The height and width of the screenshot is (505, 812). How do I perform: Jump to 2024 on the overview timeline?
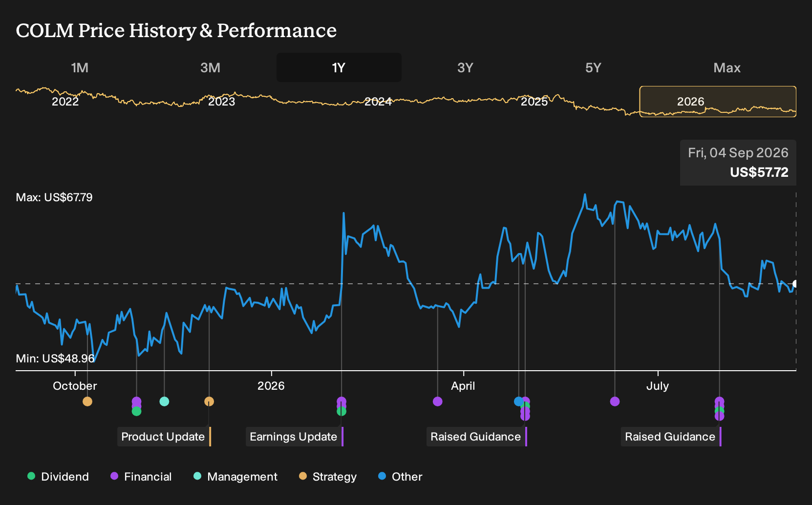(378, 102)
